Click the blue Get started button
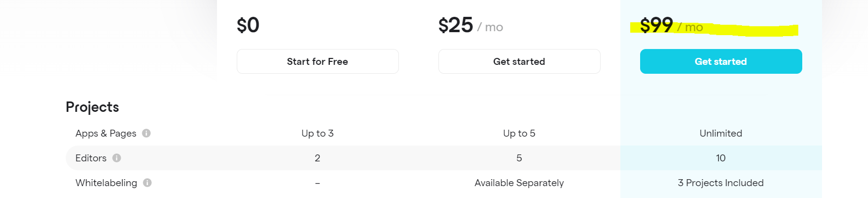Image resolution: width=868 pixels, height=198 pixels. point(721,61)
